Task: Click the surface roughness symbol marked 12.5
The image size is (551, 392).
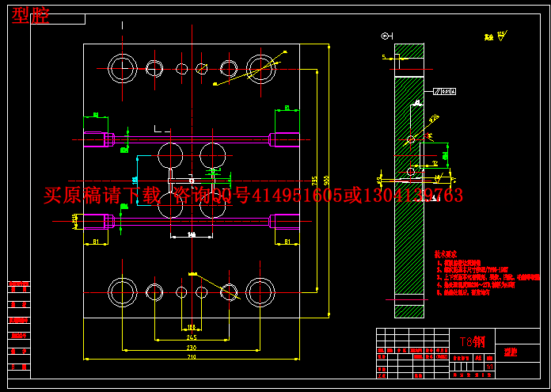Action: click(x=502, y=36)
